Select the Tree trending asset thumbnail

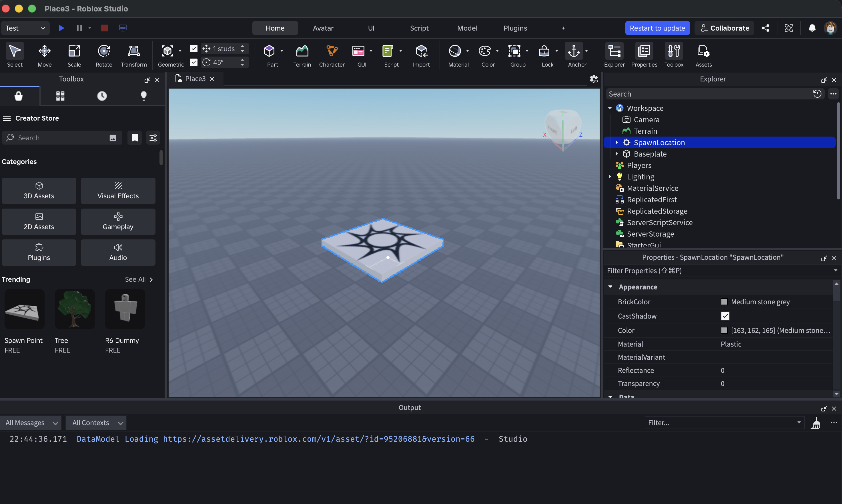click(x=75, y=309)
